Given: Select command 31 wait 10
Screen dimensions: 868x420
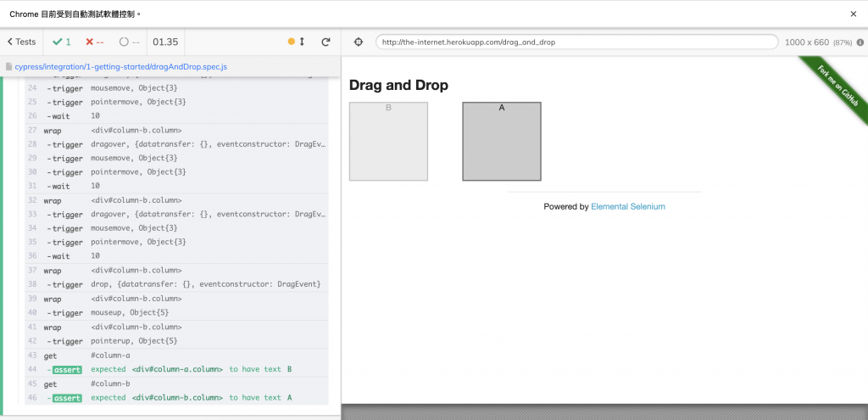Looking at the screenshot, I should pos(176,186).
